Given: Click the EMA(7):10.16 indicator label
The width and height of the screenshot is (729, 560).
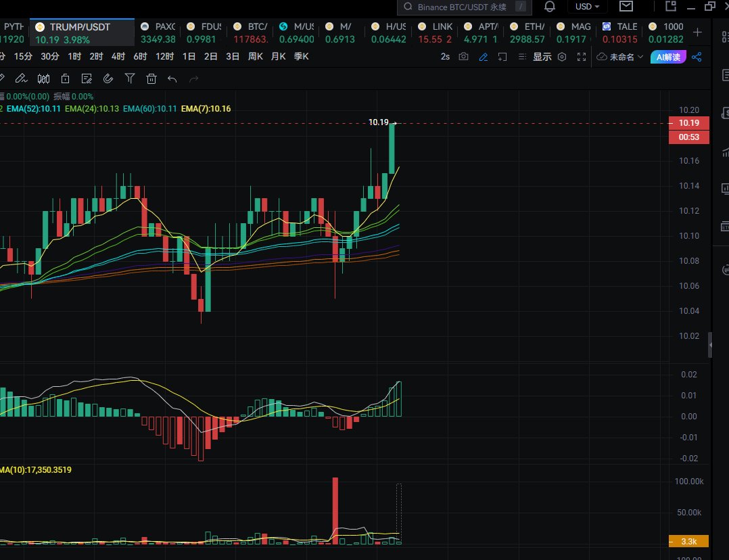Looking at the screenshot, I should 206,109.
